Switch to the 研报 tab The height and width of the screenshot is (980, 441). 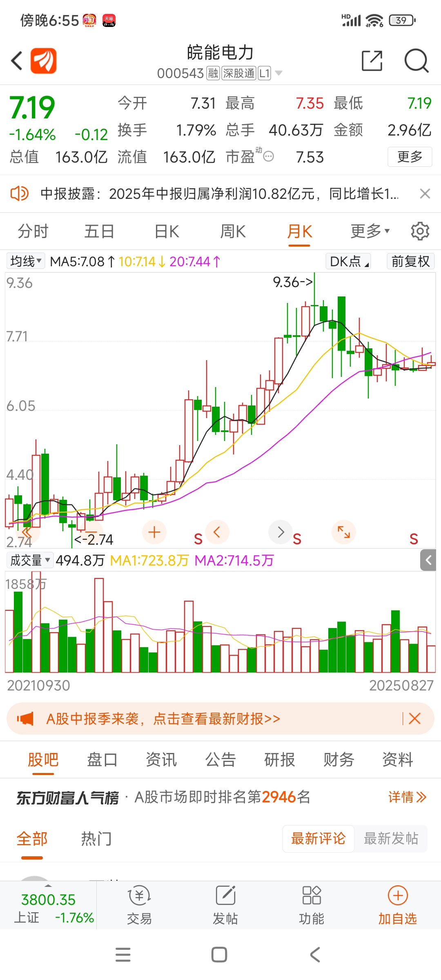click(280, 760)
